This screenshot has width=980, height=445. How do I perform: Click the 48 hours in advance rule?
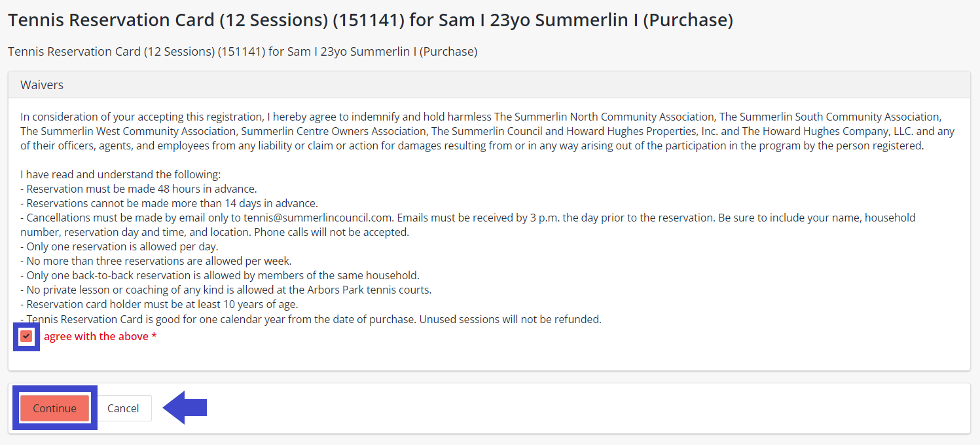(138, 189)
